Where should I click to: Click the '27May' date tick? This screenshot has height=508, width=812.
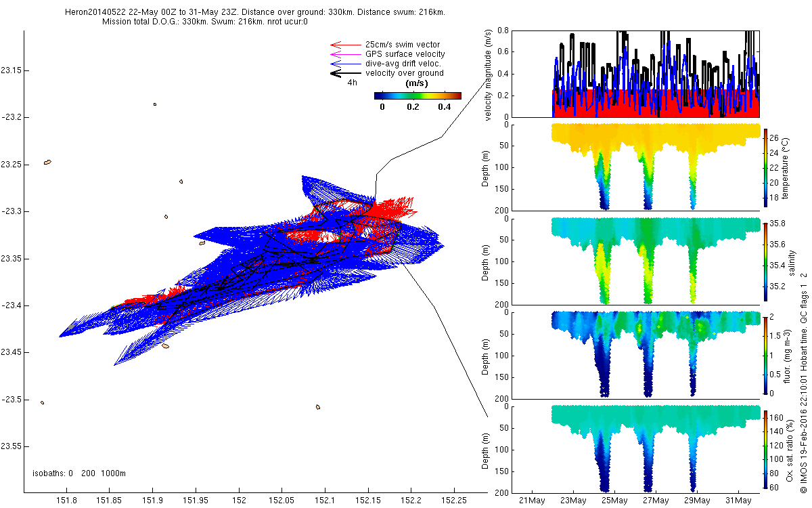point(656,501)
